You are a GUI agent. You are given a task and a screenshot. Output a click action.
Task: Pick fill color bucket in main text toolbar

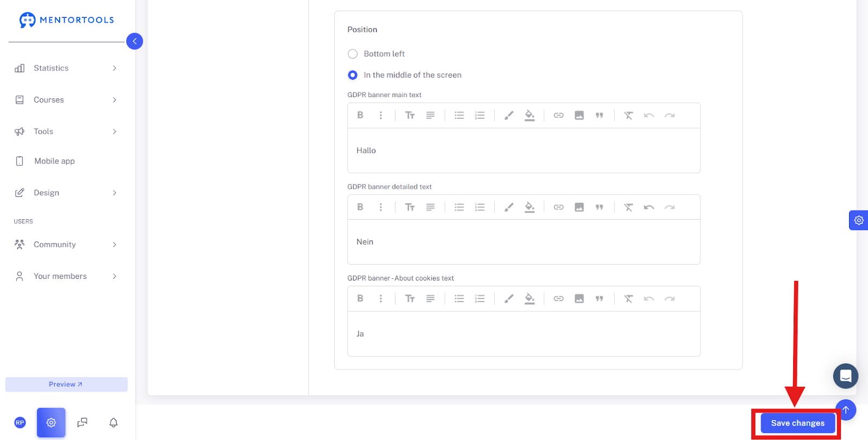(529, 116)
